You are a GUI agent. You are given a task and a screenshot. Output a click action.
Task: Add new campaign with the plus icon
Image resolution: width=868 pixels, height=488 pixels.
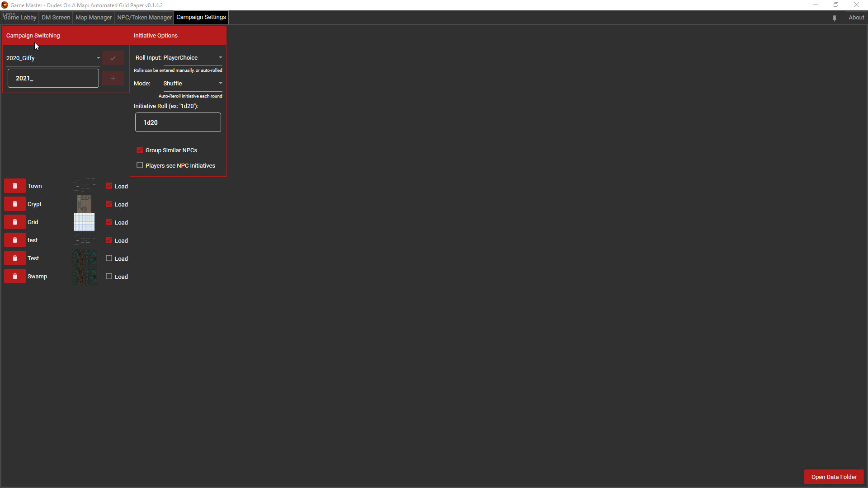(113, 78)
